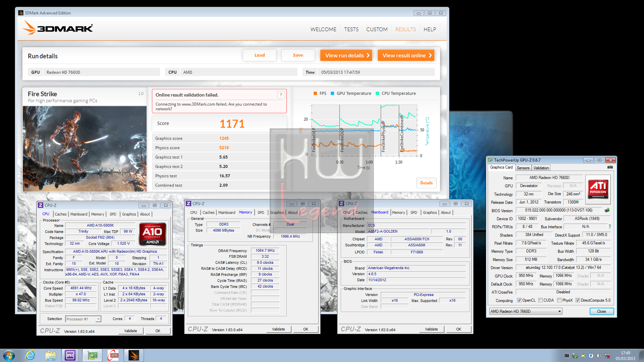Click OK in the CPU-Z Memory window

coord(306,329)
